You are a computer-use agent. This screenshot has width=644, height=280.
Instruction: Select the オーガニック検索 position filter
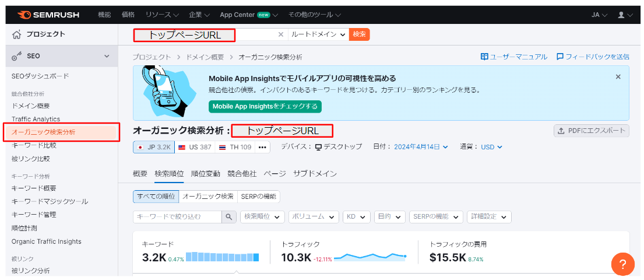207,197
